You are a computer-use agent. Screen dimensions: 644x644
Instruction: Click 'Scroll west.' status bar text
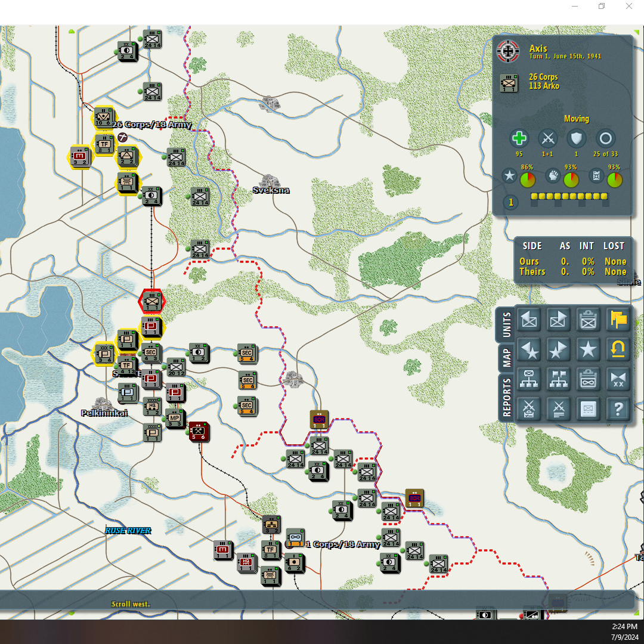[131, 603]
